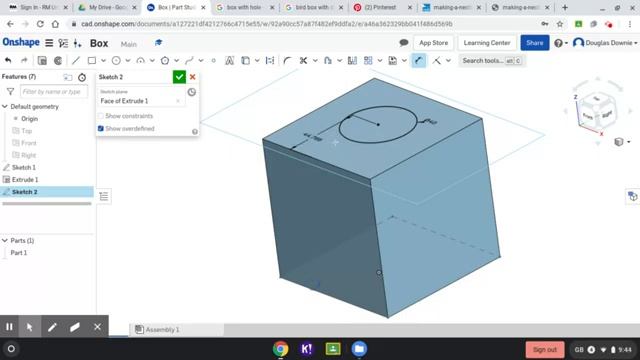640x360 pixels.
Task: Open the Linear pattern dropdown arrow
Action: 380,60
